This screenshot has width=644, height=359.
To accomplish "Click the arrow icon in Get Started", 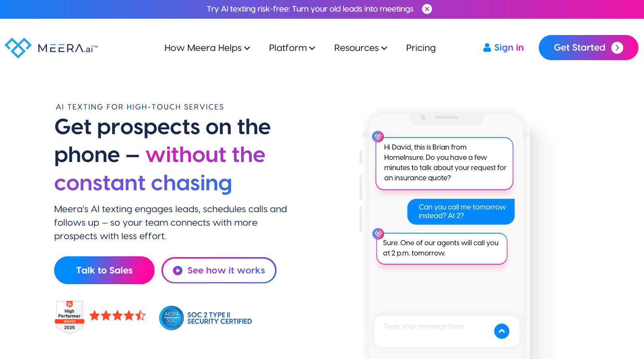I will click(x=617, y=48).
